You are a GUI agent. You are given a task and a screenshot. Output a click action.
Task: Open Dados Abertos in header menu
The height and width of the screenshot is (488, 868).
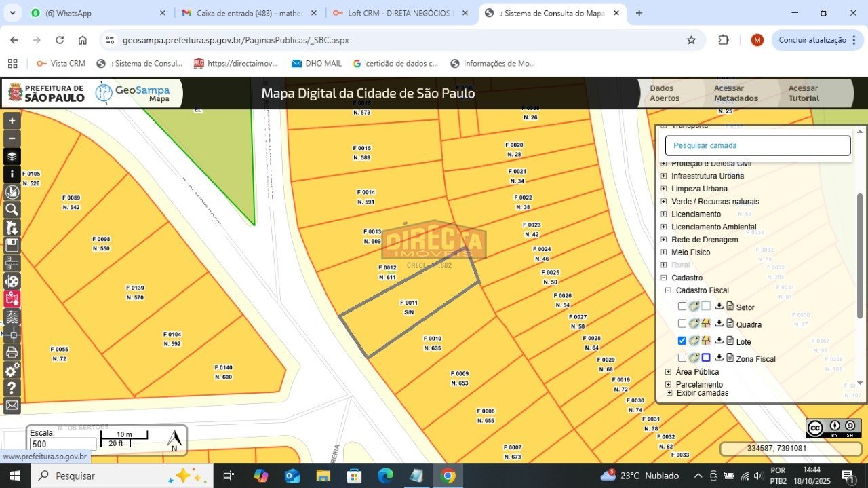click(x=665, y=93)
